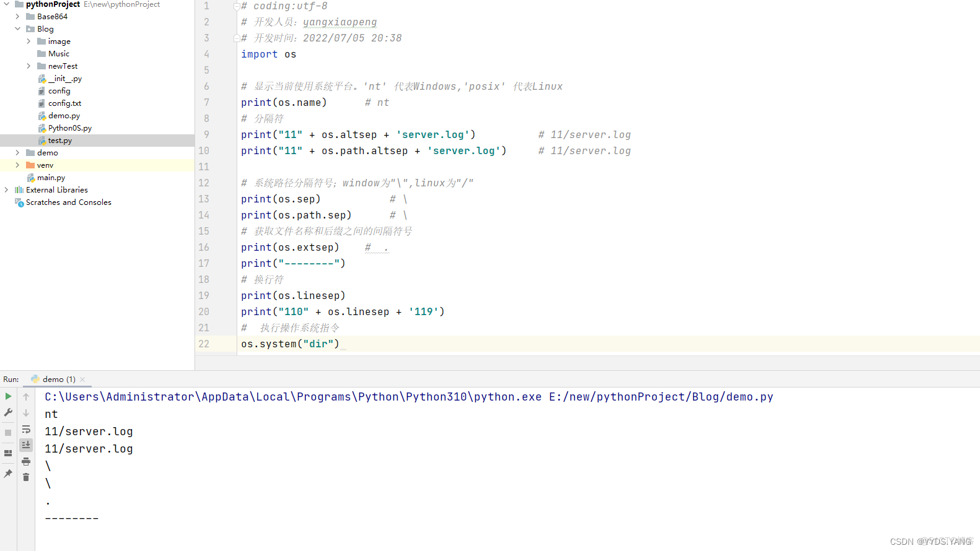Click the text file icon beside config.txt
This screenshot has height=551, width=980.
42,103
